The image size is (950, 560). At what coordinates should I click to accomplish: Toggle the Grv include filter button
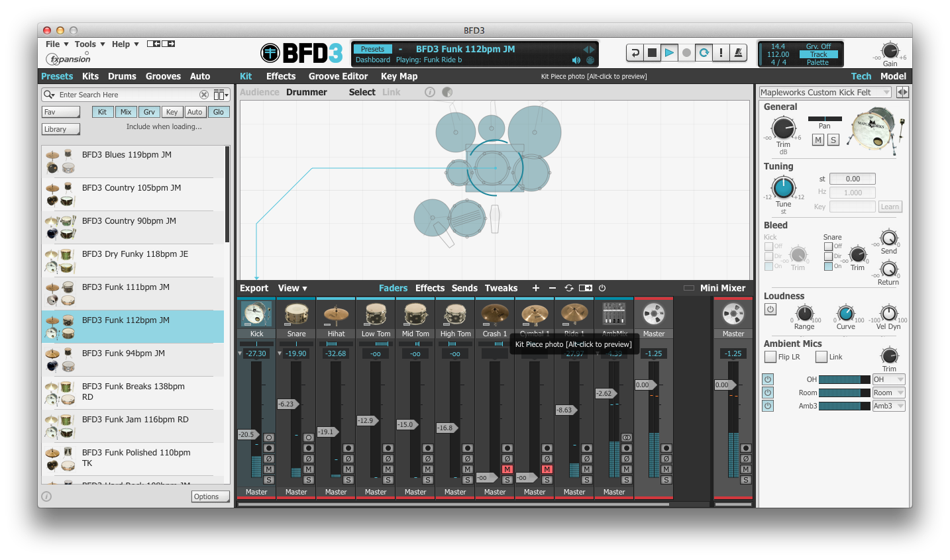pos(149,112)
